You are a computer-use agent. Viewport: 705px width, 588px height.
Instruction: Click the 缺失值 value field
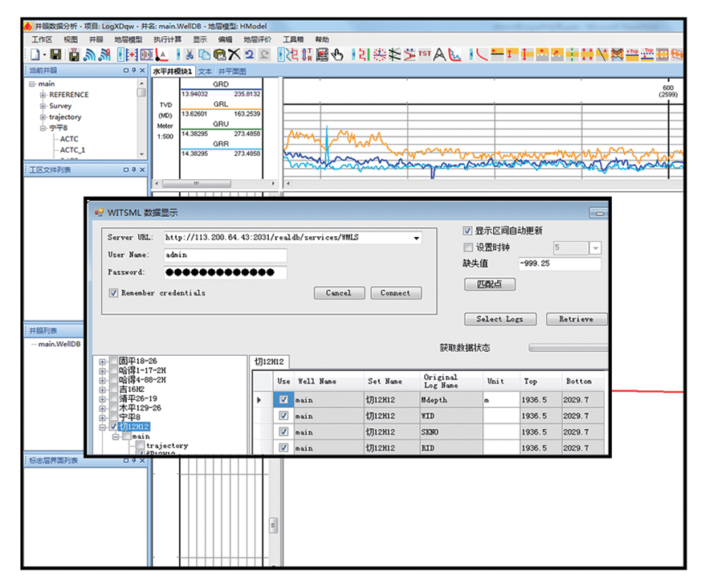(x=560, y=263)
